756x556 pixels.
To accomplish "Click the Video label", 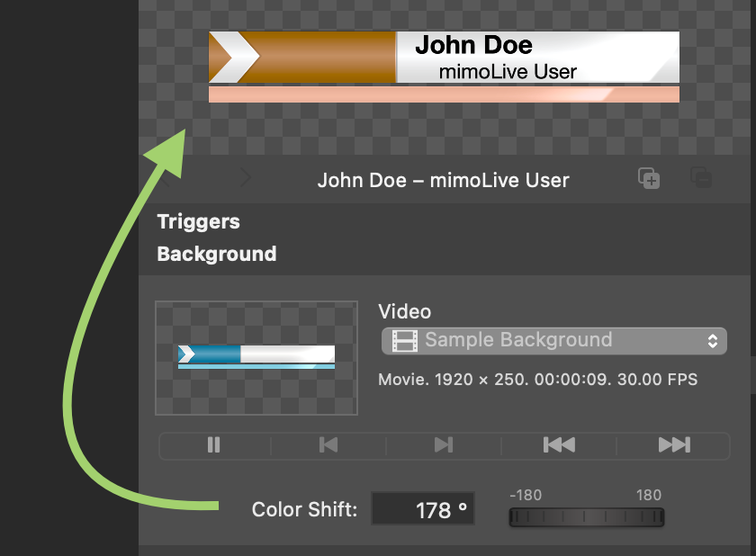I will tap(404, 311).
